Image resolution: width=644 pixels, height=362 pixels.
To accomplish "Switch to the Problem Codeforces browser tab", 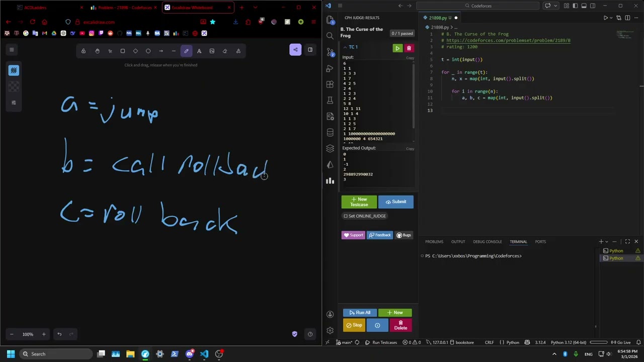I will click(x=123, y=8).
